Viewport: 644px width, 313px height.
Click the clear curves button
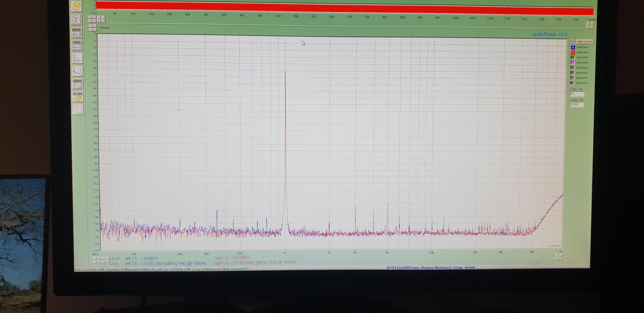[x=584, y=42]
